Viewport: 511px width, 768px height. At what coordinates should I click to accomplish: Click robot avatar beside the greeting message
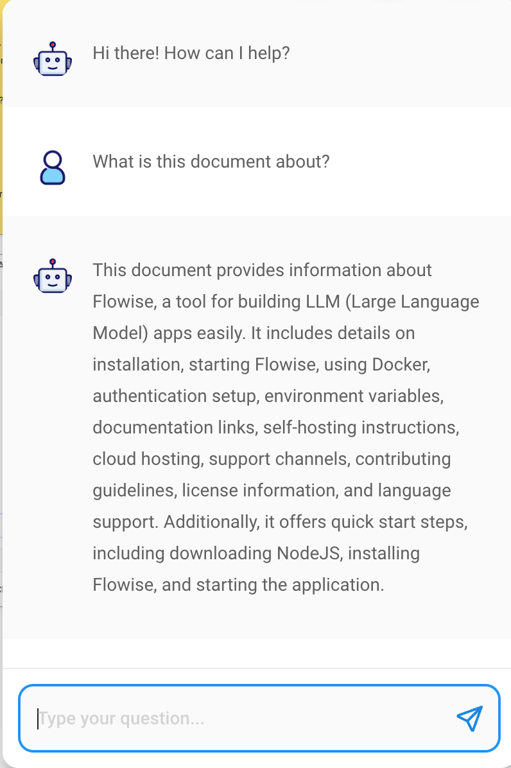click(x=52, y=59)
